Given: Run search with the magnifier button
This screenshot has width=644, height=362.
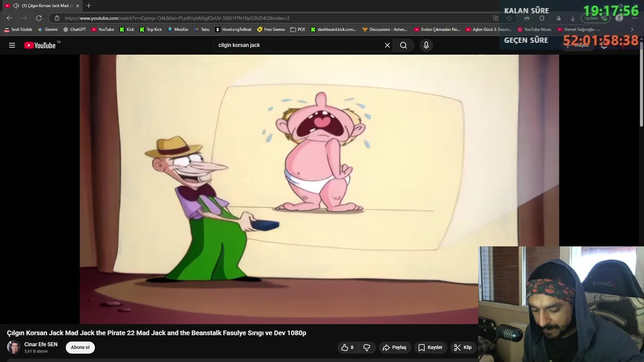Looking at the screenshot, I should (x=404, y=45).
